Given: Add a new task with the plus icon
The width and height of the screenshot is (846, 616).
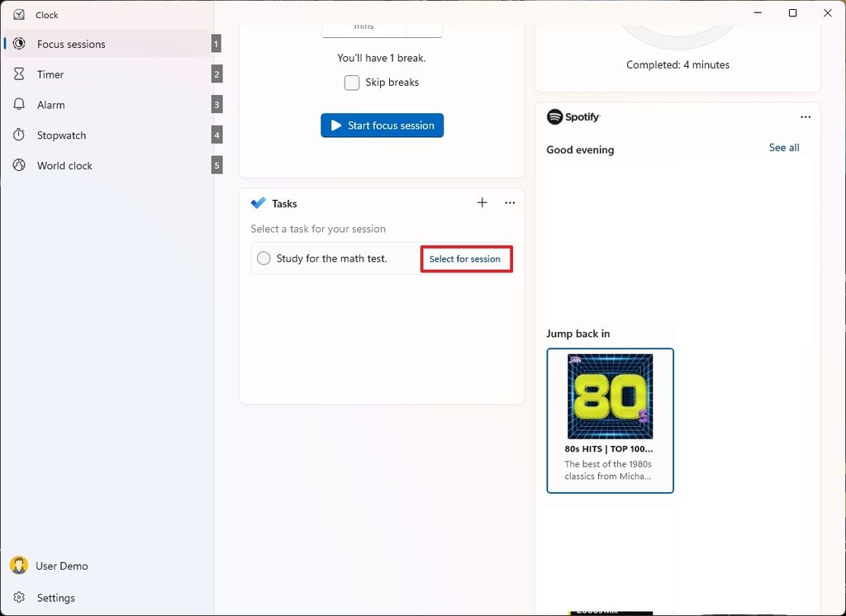Looking at the screenshot, I should click(x=482, y=202).
